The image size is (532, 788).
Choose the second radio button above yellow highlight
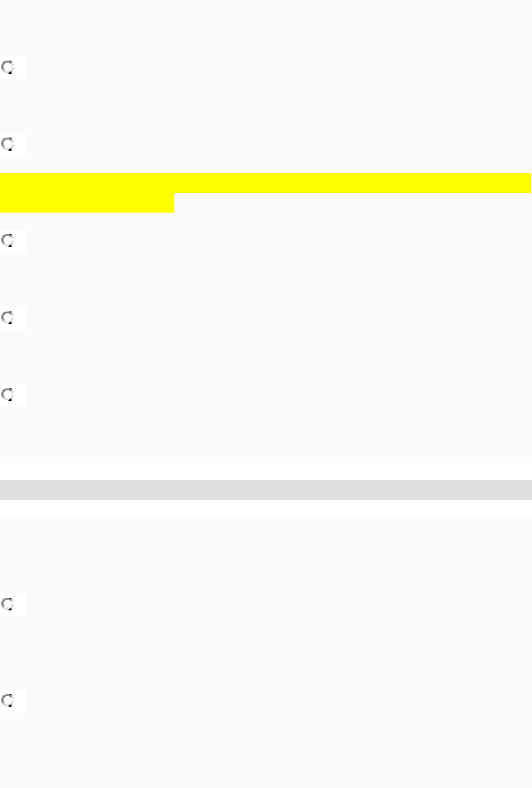tap(8, 144)
